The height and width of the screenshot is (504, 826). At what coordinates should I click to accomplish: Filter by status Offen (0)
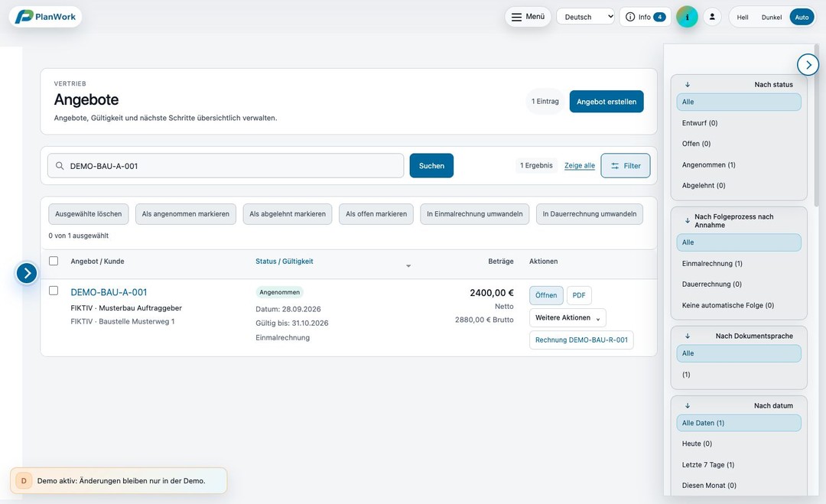[739, 144]
